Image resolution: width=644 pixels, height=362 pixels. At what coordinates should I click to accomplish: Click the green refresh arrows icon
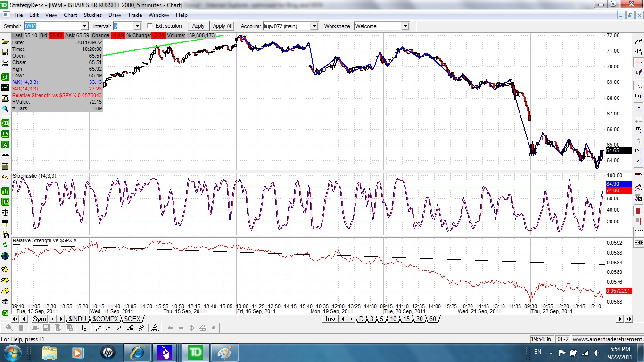[x=5, y=245]
